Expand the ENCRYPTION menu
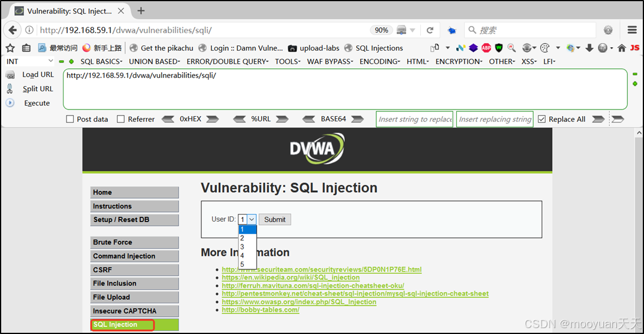 point(459,62)
